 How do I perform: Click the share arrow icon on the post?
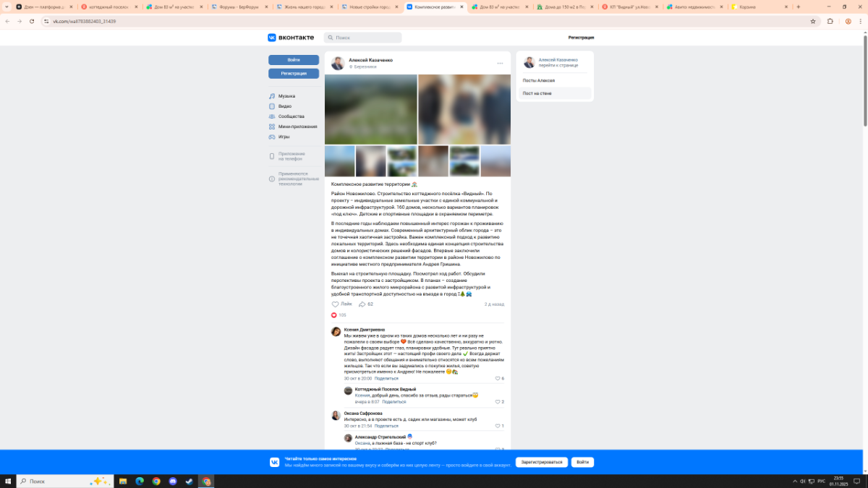[362, 304]
